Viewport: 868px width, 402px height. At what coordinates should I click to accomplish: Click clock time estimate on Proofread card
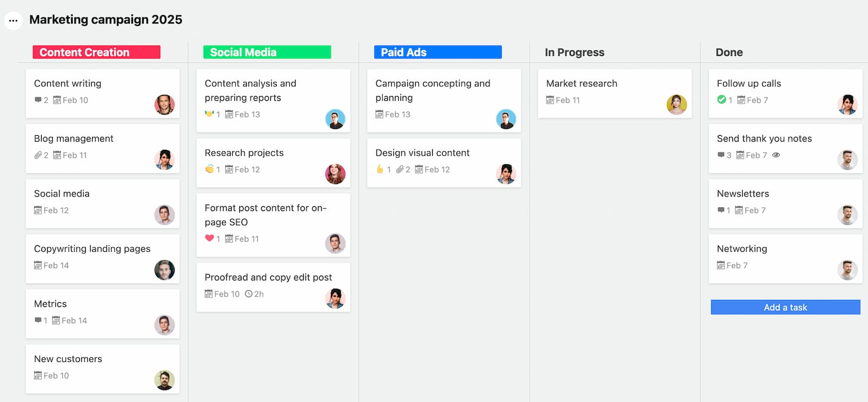click(248, 293)
